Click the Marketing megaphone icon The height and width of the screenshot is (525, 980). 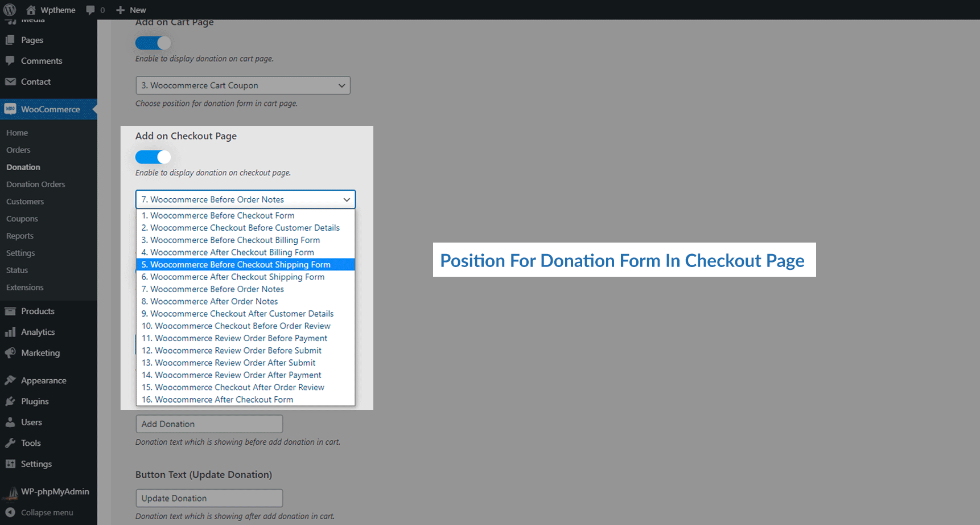click(10, 353)
